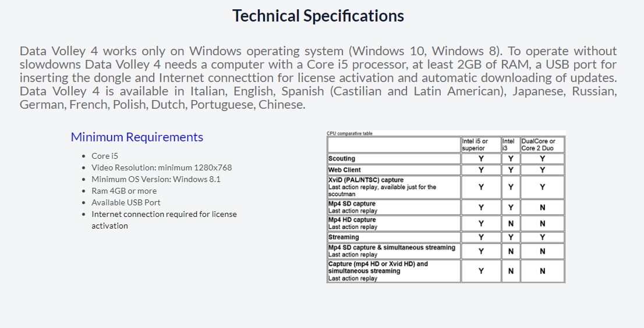Select the Ram 4GB or more item
This screenshot has width=644, height=328.
[x=124, y=191]
